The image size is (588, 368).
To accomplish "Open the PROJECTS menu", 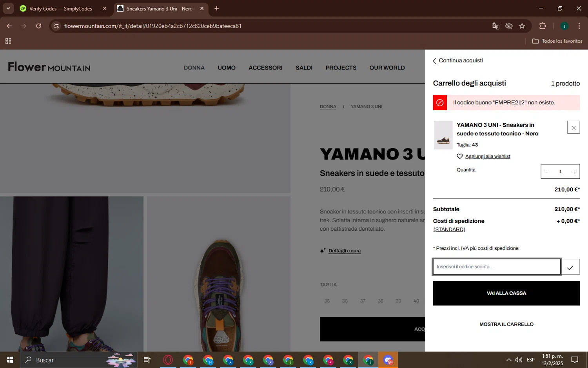I will (x=341, y=68).
